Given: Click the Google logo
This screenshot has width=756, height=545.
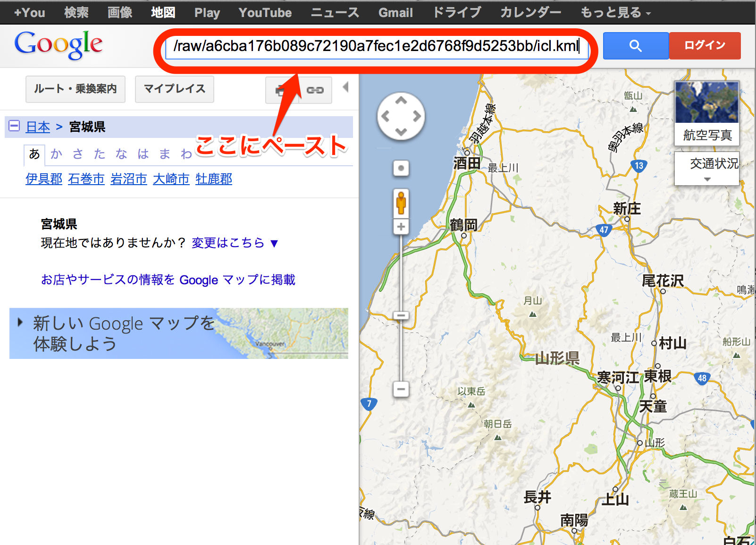Looking at the screenshot, I should point(59,45).
